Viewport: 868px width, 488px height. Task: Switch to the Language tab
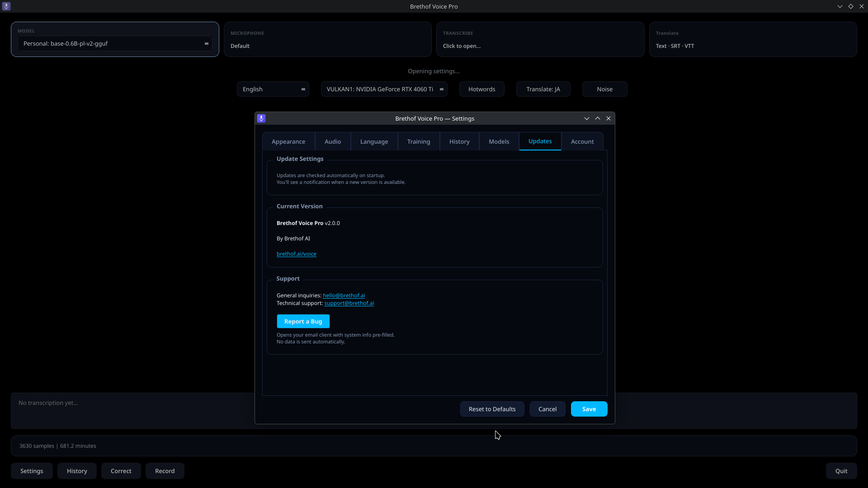coord(374,141)
